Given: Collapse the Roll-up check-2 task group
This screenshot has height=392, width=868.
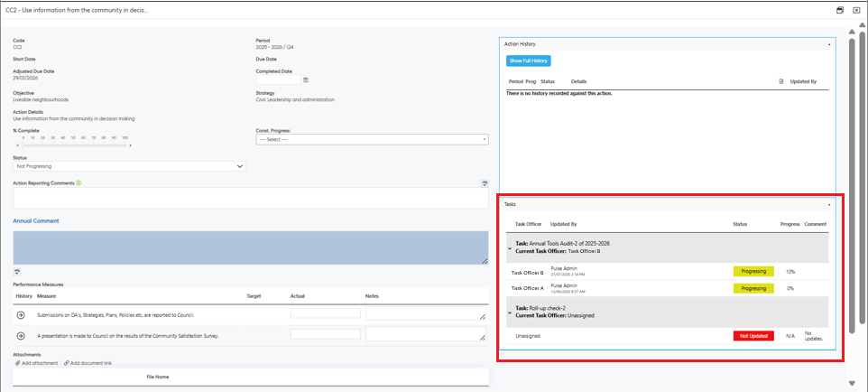Looking at the screenshot, I should coord(510,313).
